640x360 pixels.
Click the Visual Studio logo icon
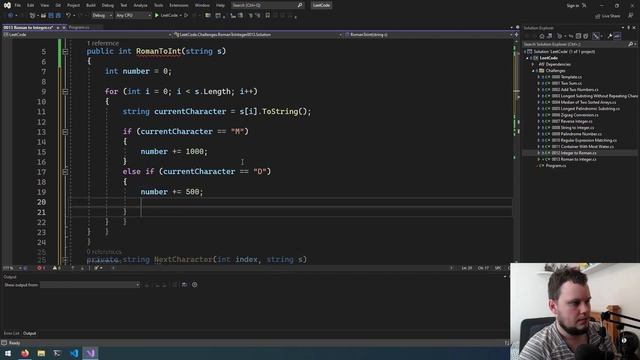(x=7, y=5)
